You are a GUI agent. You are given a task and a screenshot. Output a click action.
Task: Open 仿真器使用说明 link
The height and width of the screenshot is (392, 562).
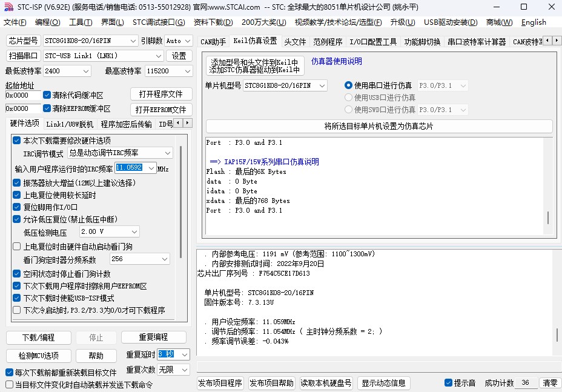point(336,61)
